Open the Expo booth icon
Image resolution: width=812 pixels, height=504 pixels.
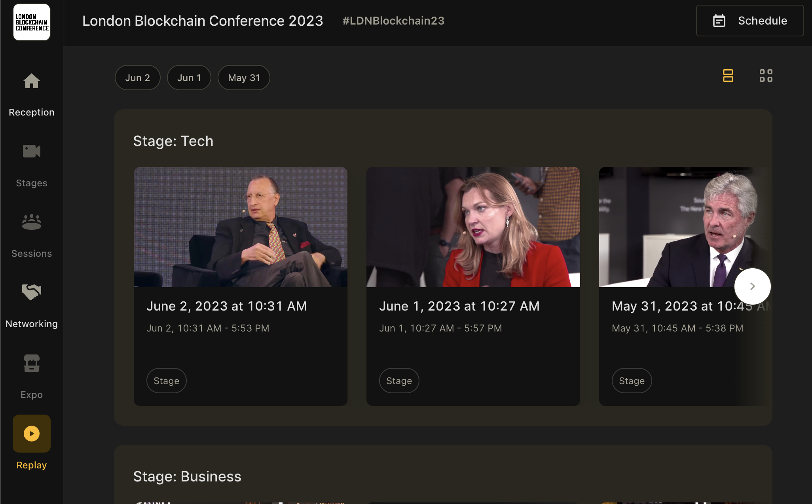tap(32, 363)
